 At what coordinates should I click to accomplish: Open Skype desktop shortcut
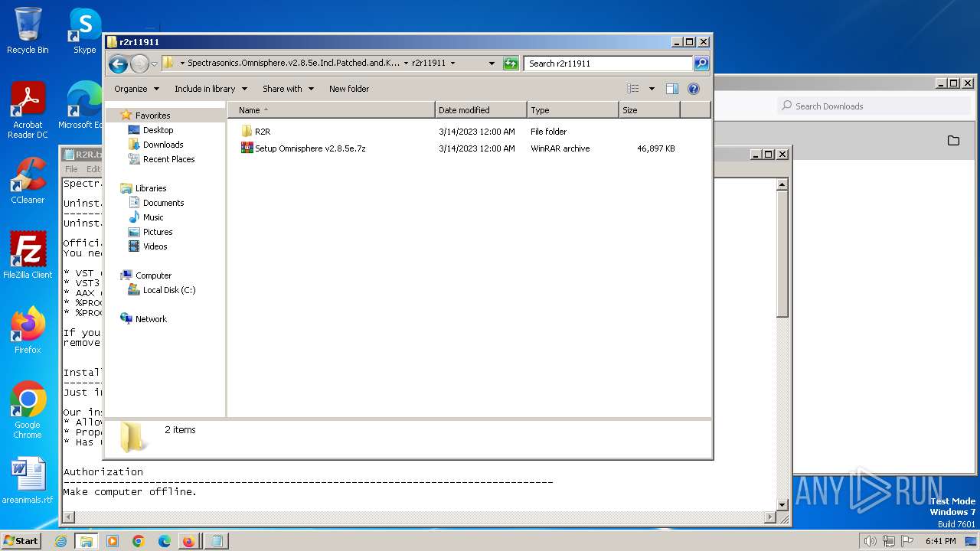tap(84, 31)
